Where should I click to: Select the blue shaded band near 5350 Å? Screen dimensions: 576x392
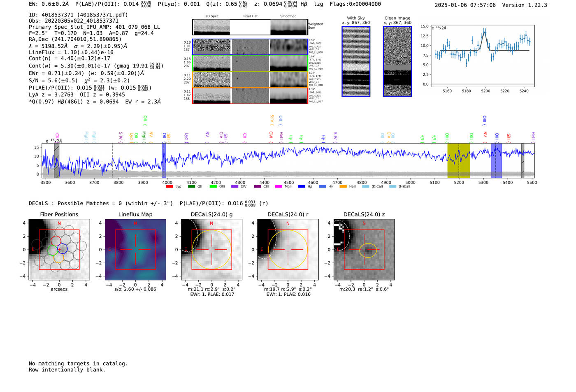pyautogui.click(x=497, y=160)
